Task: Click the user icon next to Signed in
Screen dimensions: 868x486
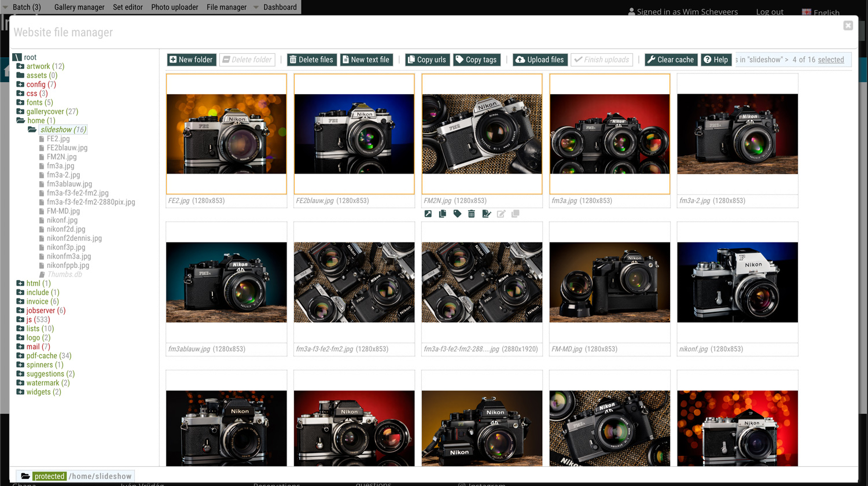Action: click(631, 12)
